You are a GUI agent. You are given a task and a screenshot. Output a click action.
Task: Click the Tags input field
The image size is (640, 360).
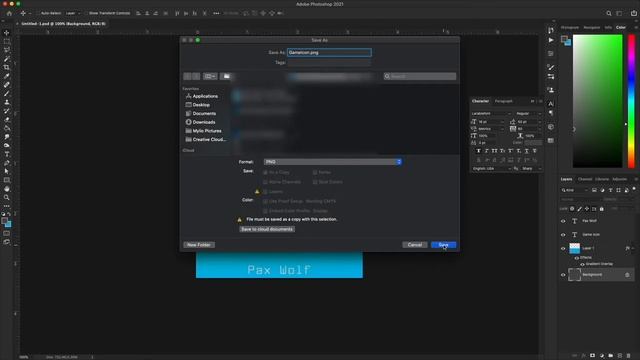(329, 62)
